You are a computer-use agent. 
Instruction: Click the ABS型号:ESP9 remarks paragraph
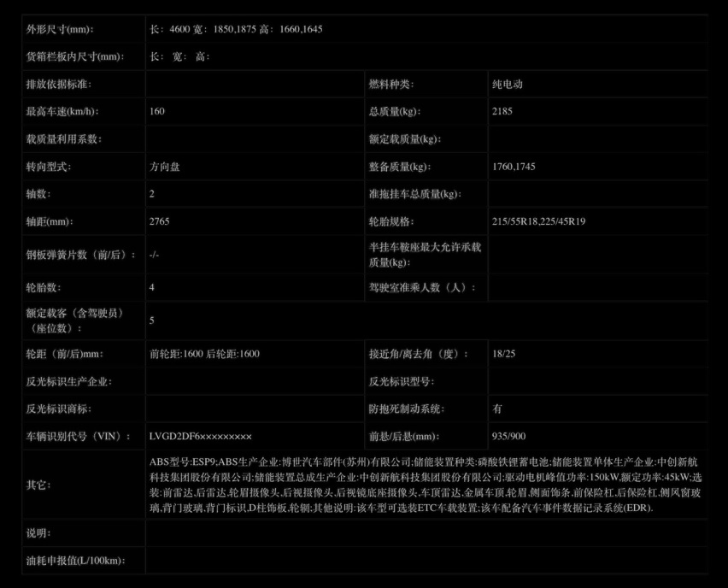(426, 485)
